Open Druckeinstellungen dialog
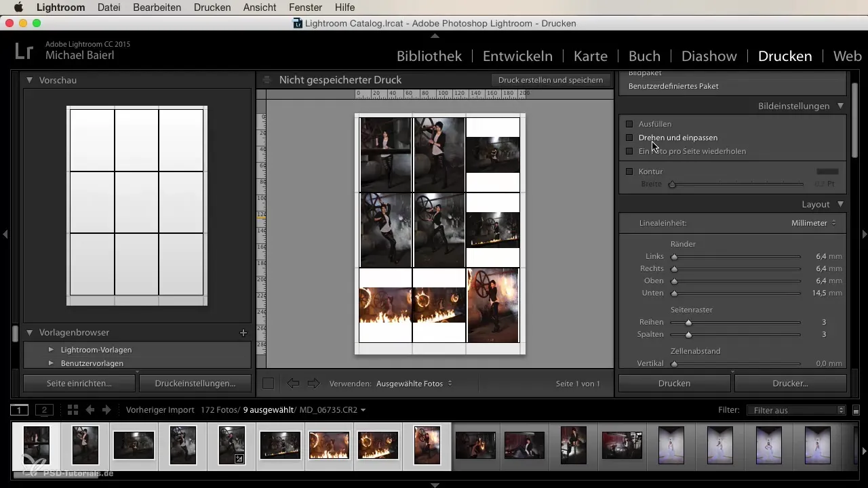The width and height of the screenshot is (868, 488). tap(195, 384)
